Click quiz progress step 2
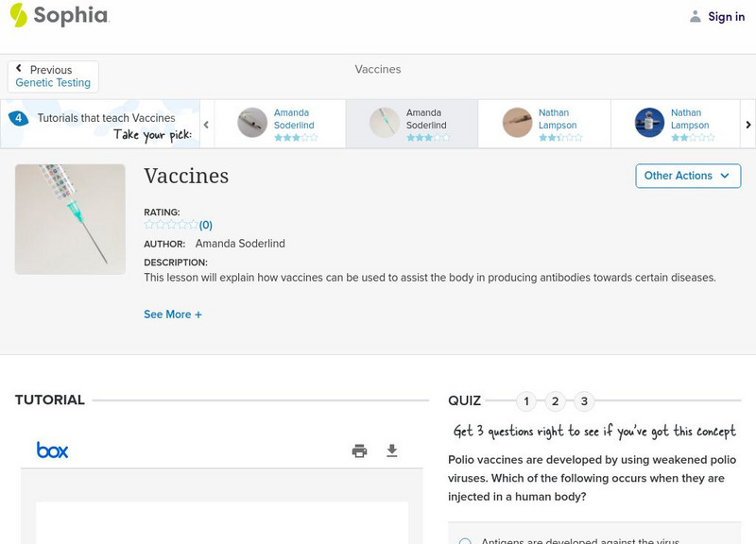This screenshot has height=544, width=756. pyautogui.click(x=555, y=400)
